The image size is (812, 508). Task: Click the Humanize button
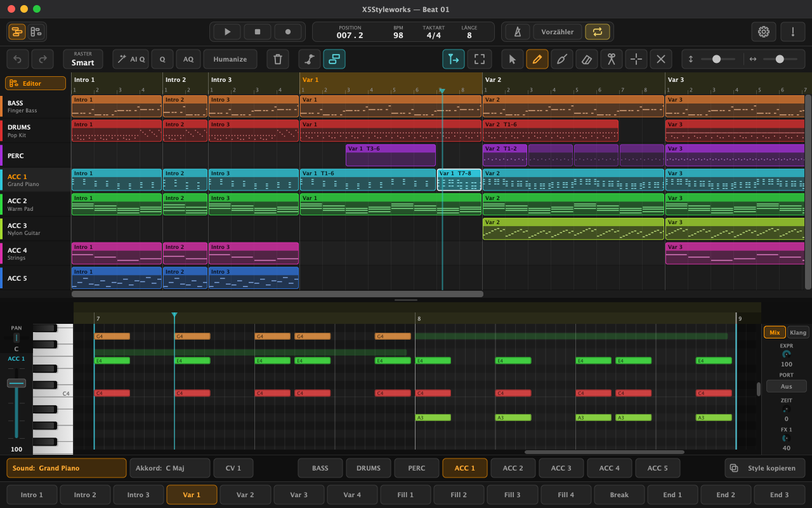click(230, 59)
